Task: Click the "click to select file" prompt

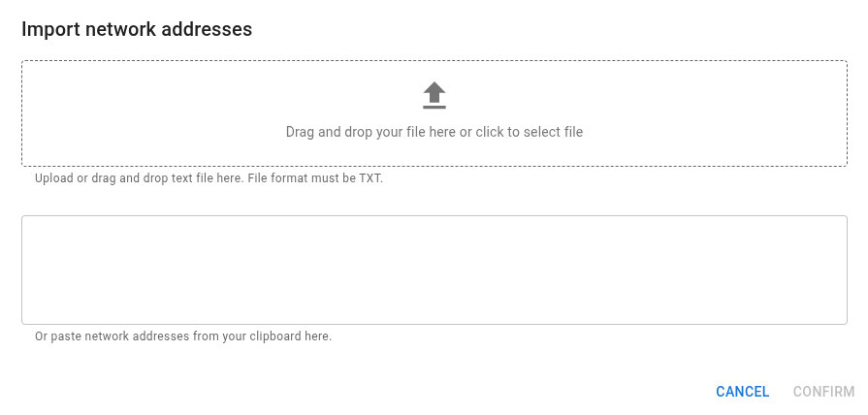Action: [x=529, y=132]
